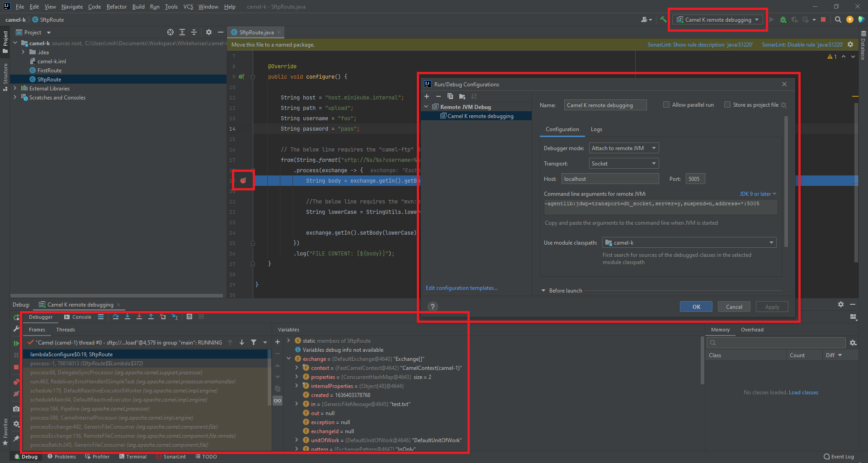Resume program with the green play icon
The height and width of the screenshot is (463, 868).
click(16, 343)
